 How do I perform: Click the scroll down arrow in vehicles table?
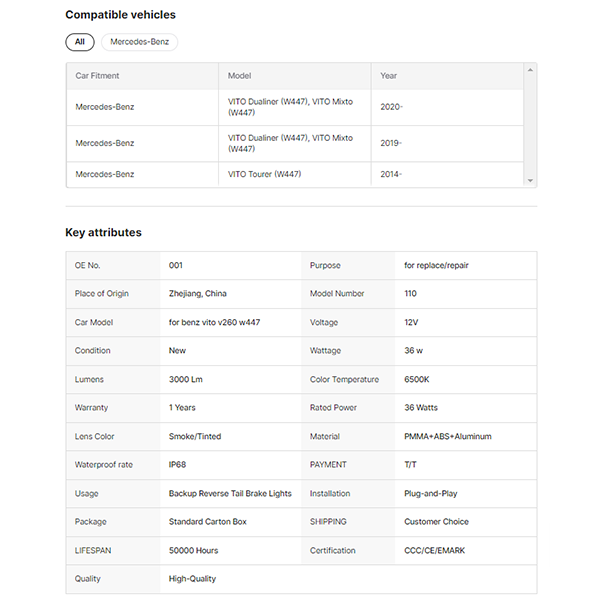(531, 181)
